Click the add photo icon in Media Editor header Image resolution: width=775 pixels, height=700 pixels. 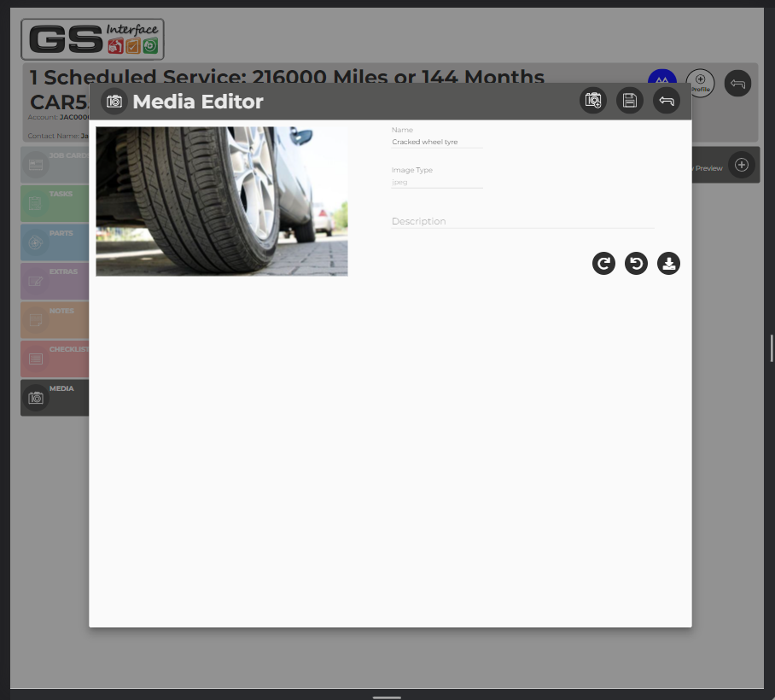click(593, 101)
